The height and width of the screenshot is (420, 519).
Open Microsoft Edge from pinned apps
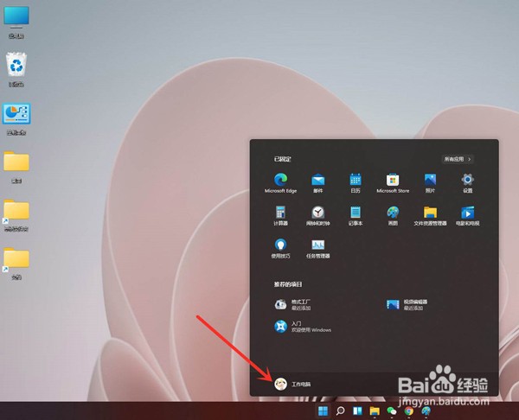coord(280,183)
